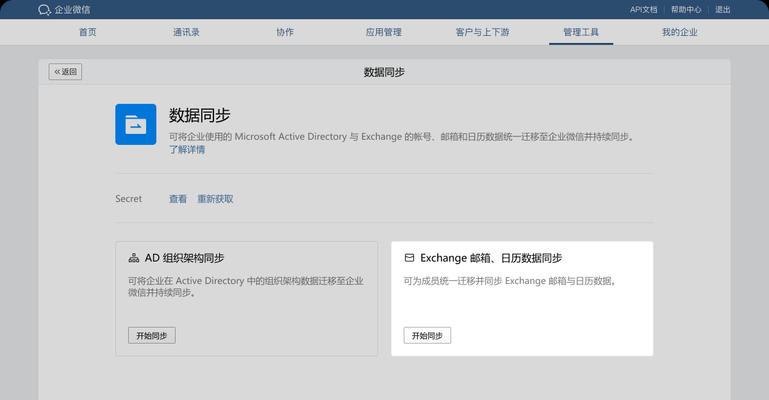
Task: Click the AD 组织架构同步 hierarchy icon
Action: coord(133,258)
